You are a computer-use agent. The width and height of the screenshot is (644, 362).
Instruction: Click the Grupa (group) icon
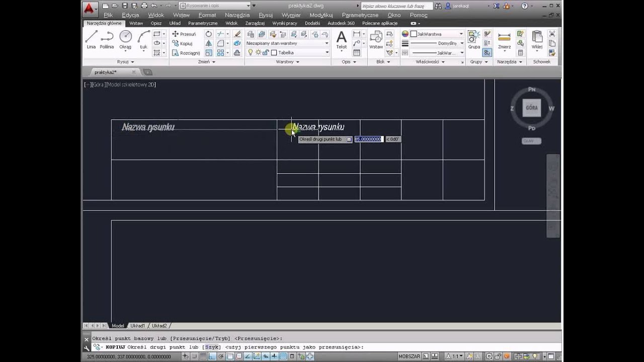(x=474, y=40)
